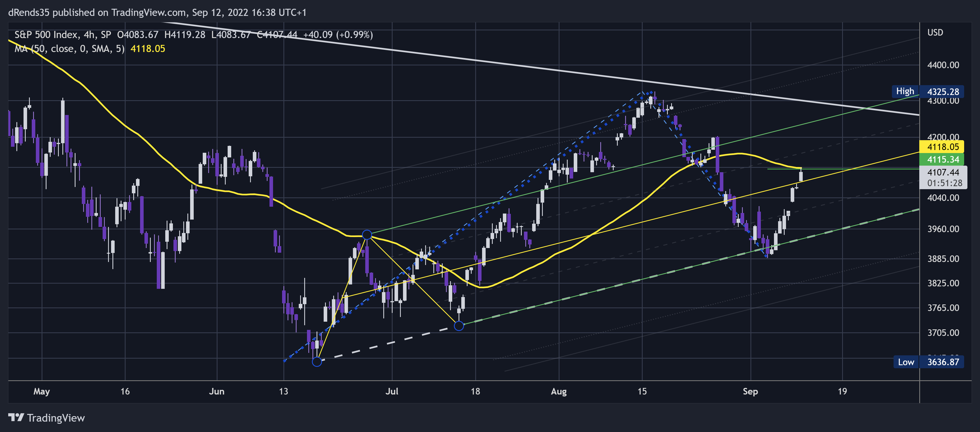The image size is (980, 432).
Task: Click the 3705.00 price axis label
Action: (943, 333)
